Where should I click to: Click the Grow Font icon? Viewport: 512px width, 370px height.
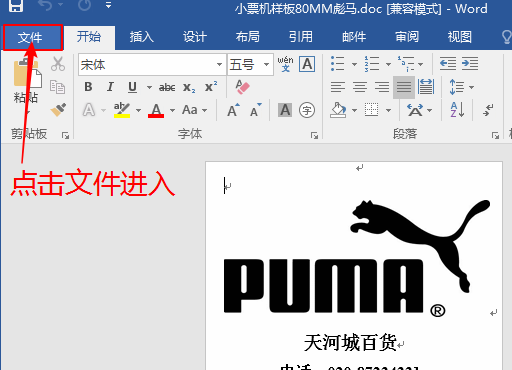tap(233, 110)
